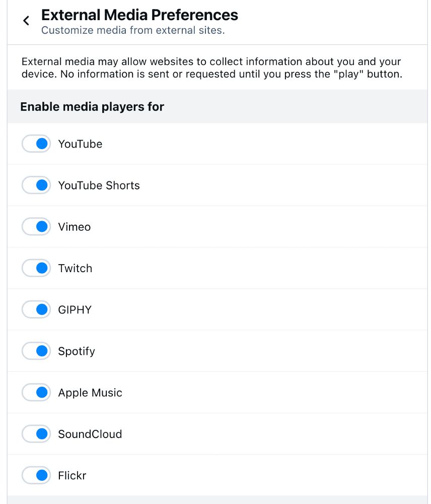Toggle the Vimeo media player switch

[x=36, y=227]
